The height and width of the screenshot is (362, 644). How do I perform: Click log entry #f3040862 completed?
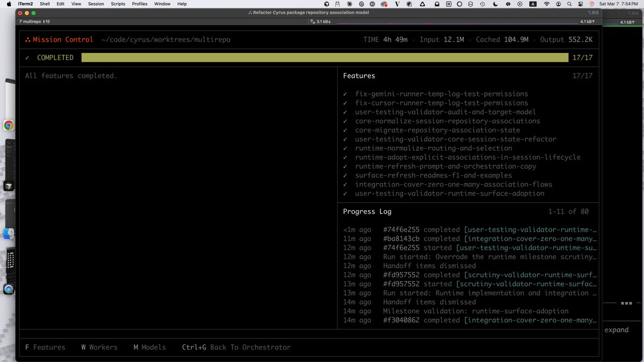[x=470, y=320]
